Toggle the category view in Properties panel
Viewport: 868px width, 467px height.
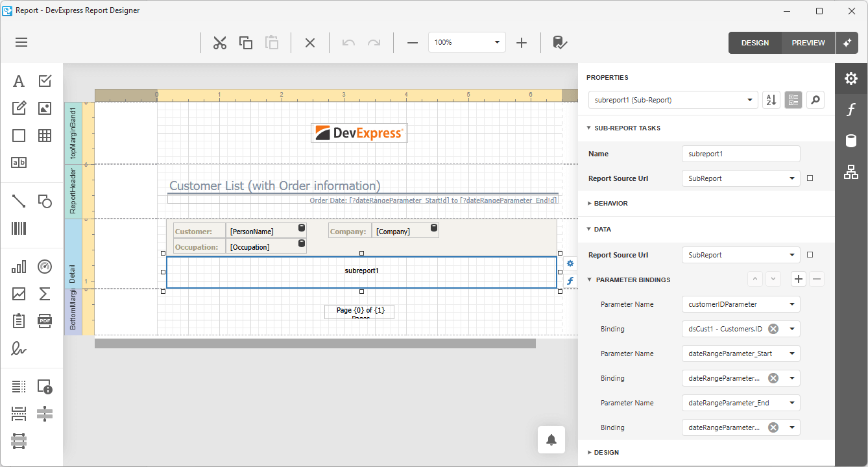793,99
